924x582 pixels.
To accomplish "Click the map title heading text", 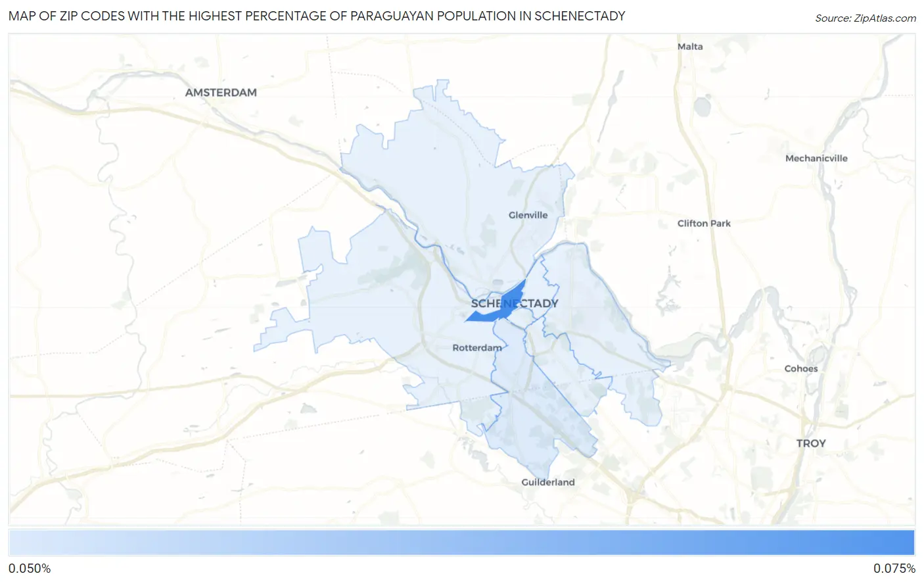I will [x=317, y=16].
